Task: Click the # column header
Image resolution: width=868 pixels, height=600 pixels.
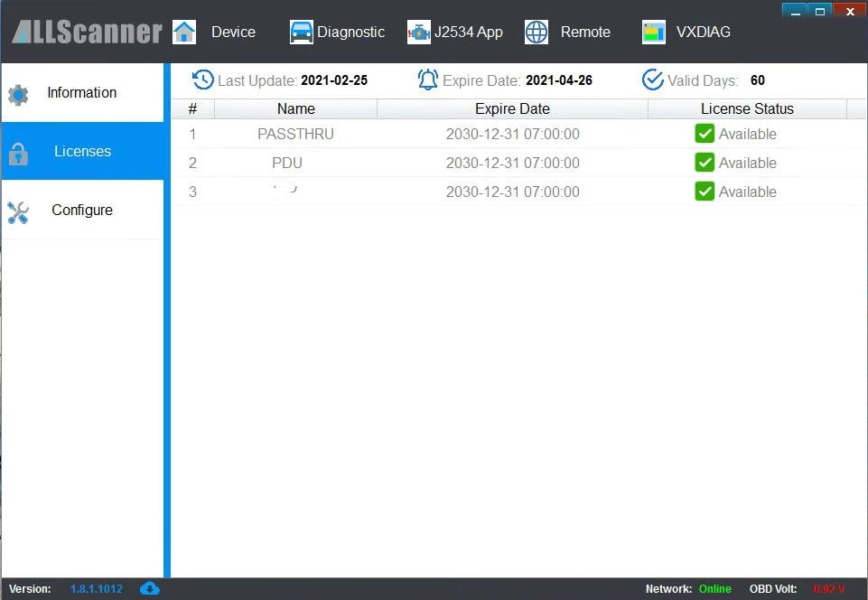Action: 192,108
